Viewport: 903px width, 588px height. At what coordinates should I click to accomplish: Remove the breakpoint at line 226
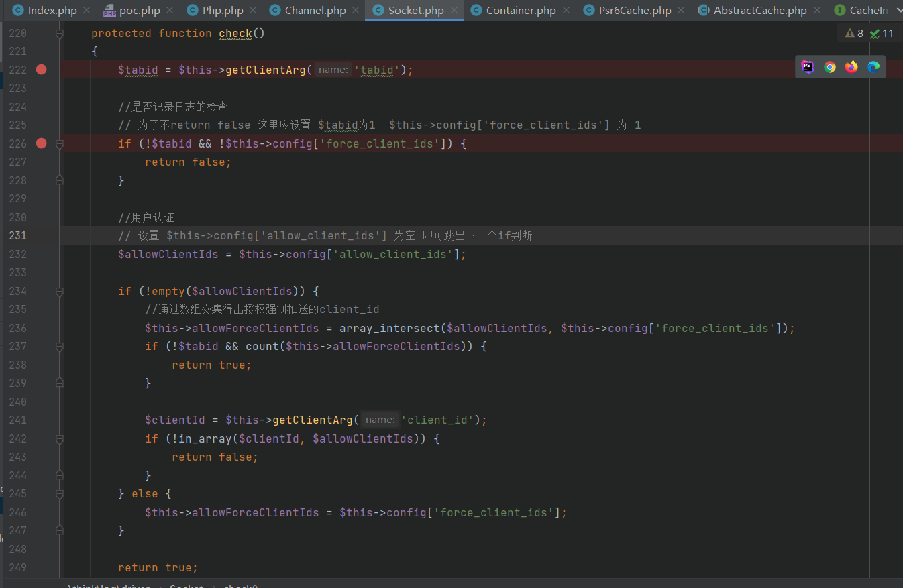[42, 143]
